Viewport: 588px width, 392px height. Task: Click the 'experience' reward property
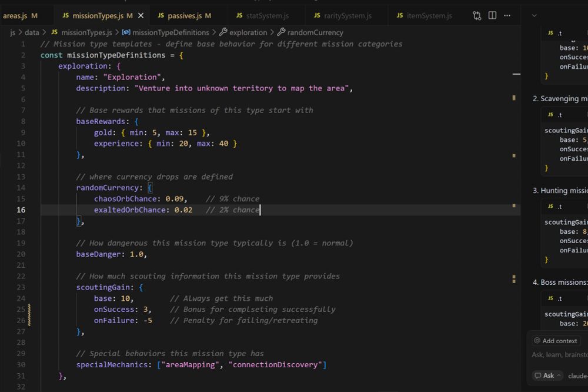(x=116, y=144)
